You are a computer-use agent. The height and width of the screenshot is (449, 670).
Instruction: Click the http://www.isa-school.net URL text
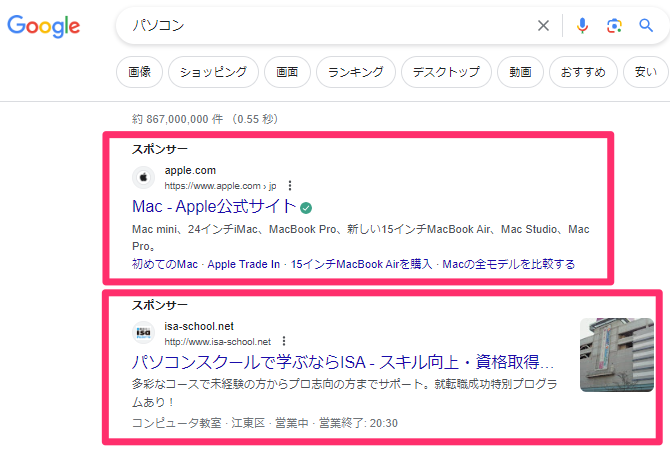pos(218,342)
